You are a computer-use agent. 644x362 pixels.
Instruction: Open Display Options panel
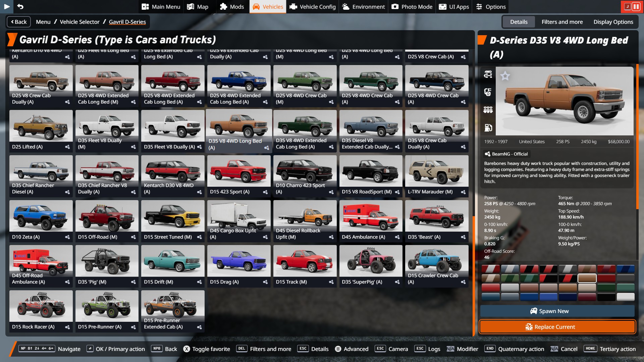pos(613,22)
